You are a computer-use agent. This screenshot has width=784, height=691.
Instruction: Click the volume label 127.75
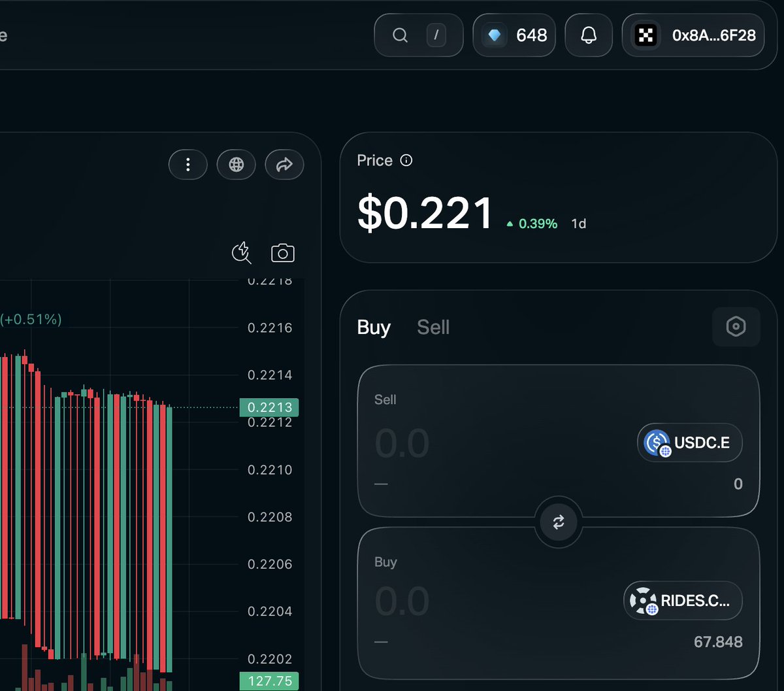tap(269, 681)
